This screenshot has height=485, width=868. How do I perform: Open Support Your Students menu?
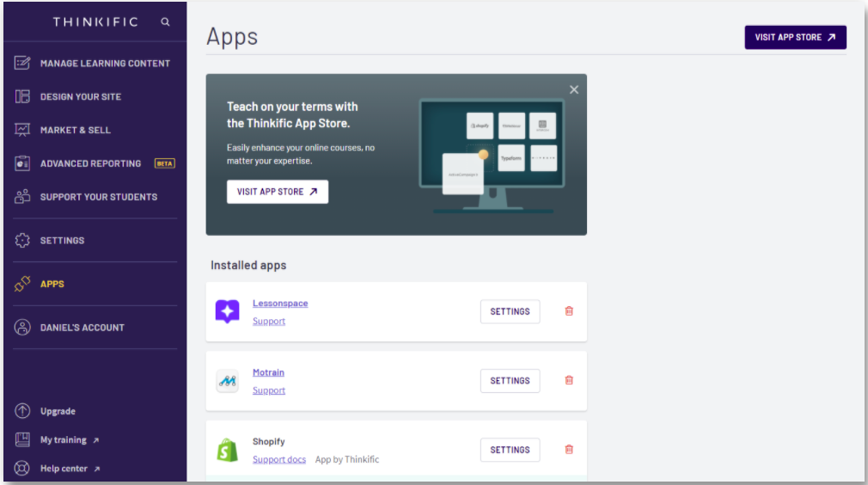point(98,197)
